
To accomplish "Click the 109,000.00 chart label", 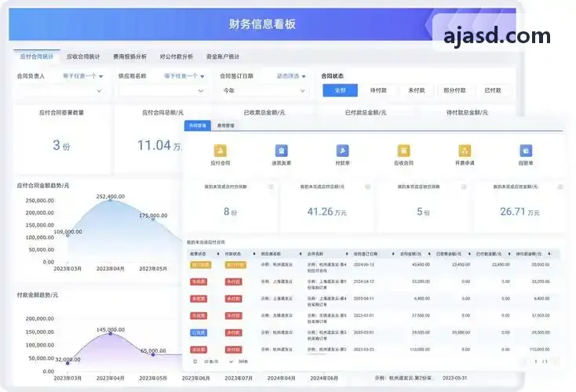I will point(68,231).
